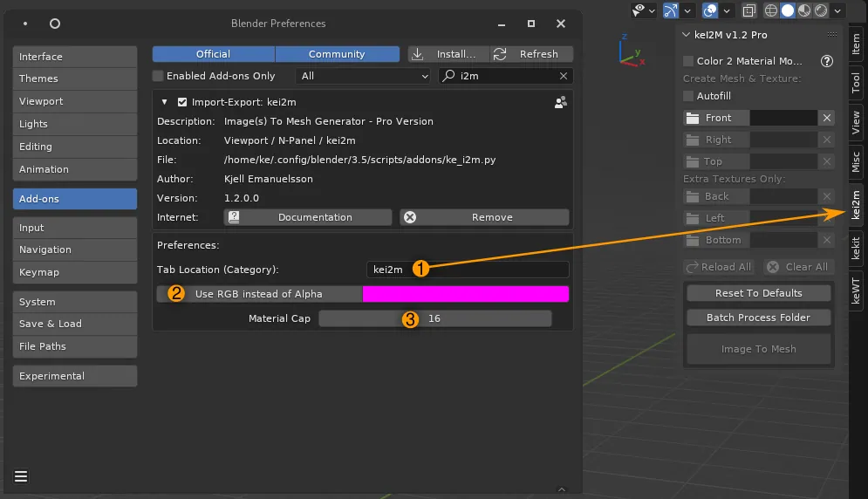868x499 pixels.
Task: Switch to solid viewport shading
Action: coord(787,10)
